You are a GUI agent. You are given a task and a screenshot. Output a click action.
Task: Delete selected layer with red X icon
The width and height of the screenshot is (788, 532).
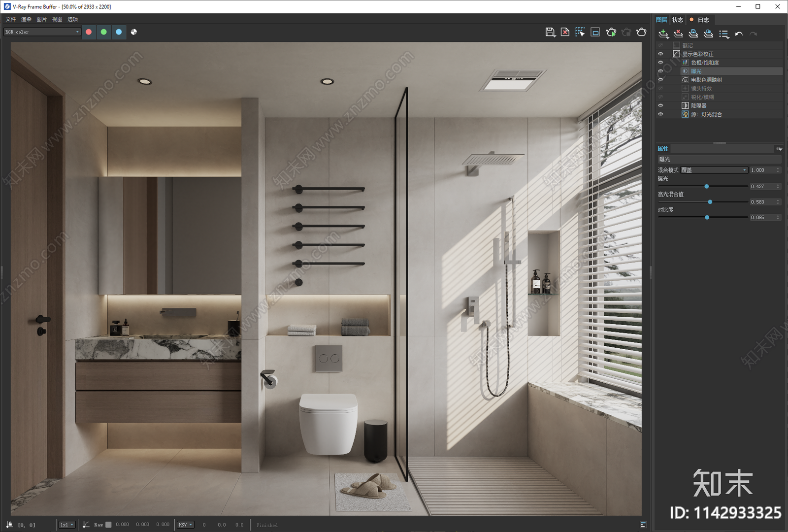click(x=679, y=33)
